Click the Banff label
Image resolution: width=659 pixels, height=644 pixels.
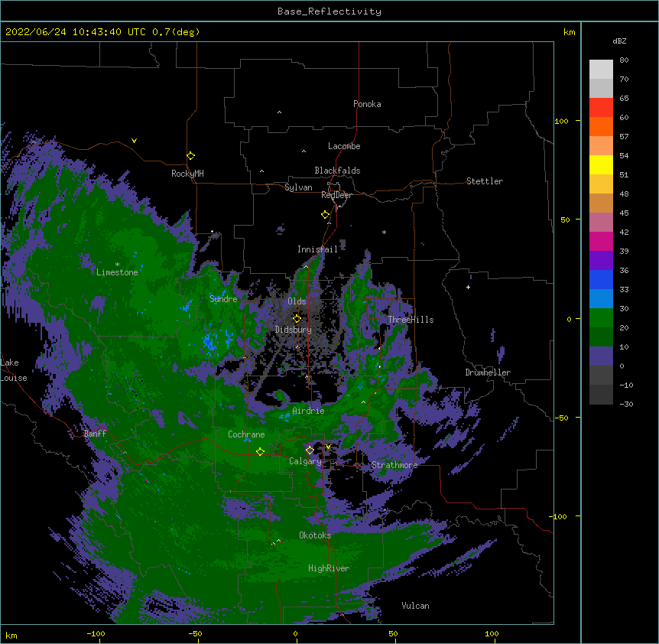point(95,434)
